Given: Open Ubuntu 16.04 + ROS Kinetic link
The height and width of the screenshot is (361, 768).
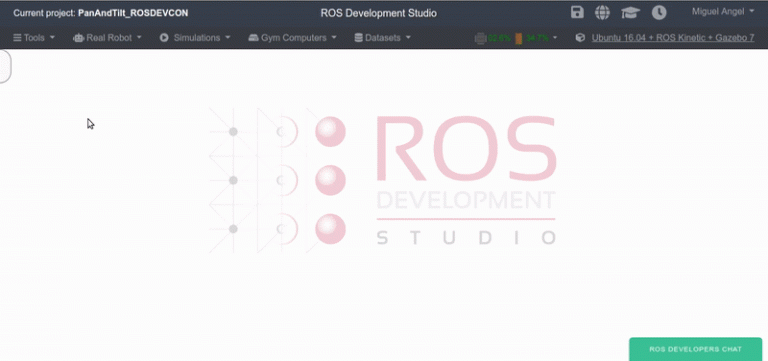Looking at the screenshot, I should [673, 38].
